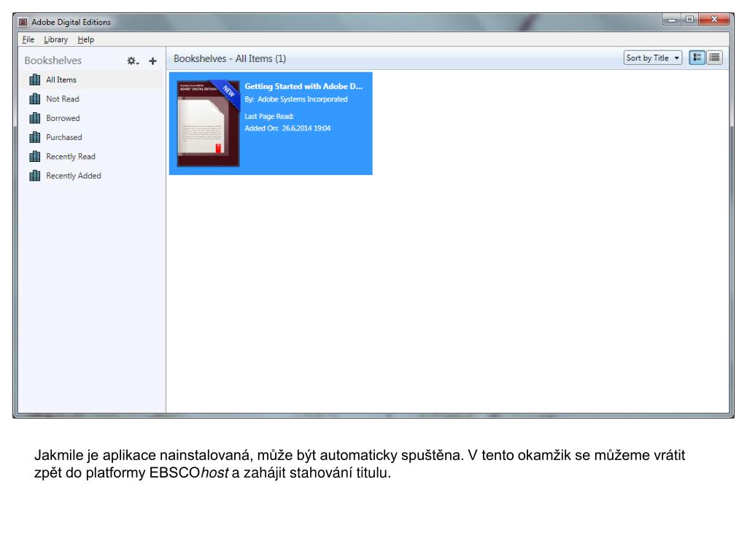This screenshot has width=747, height=560.
Task: Open the Getting Started book cover thumbnail
Action: pos(208,123)
